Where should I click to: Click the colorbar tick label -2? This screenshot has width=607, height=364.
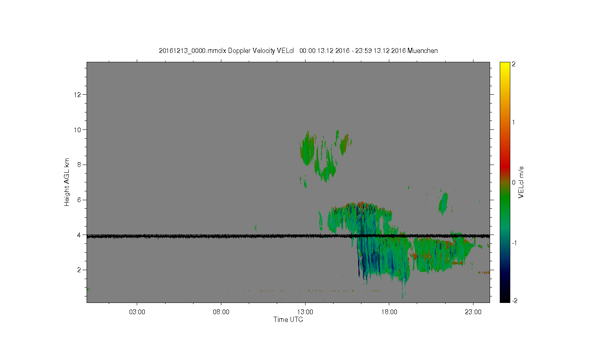click(514, 301)
